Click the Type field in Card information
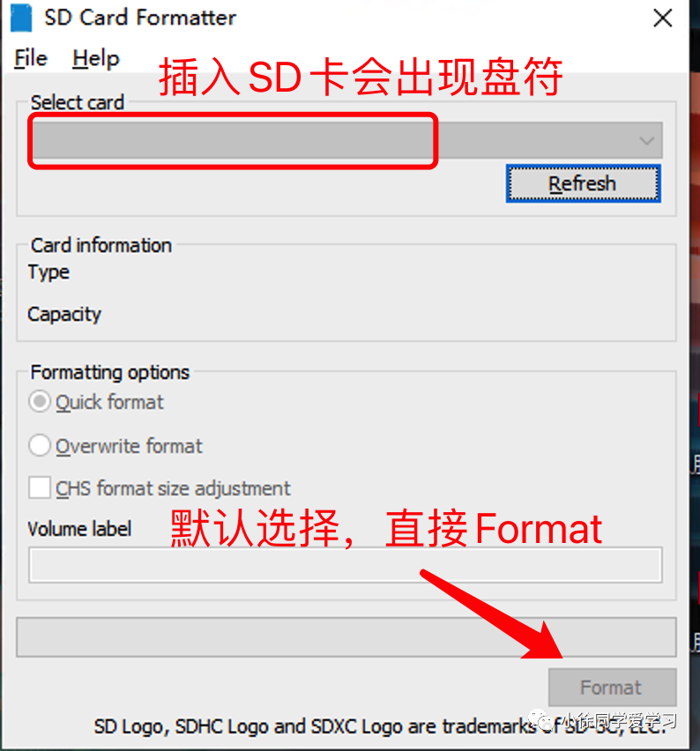The height and width of the screenshot is (751, 700). [x=48, y=272]
